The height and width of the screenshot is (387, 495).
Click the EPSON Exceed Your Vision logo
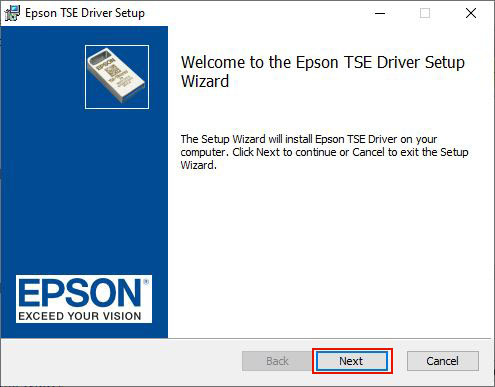[x=84, y=299]
